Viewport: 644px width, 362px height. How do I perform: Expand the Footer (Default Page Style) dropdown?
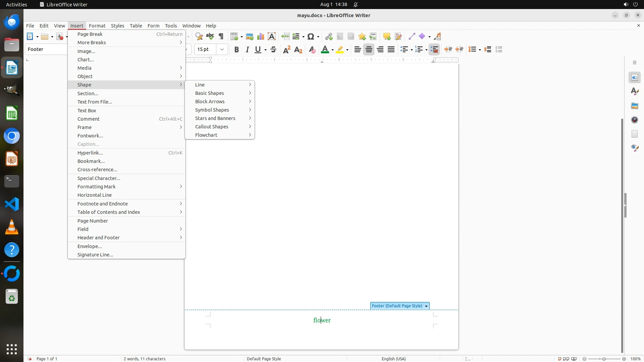tap(426, 306)
